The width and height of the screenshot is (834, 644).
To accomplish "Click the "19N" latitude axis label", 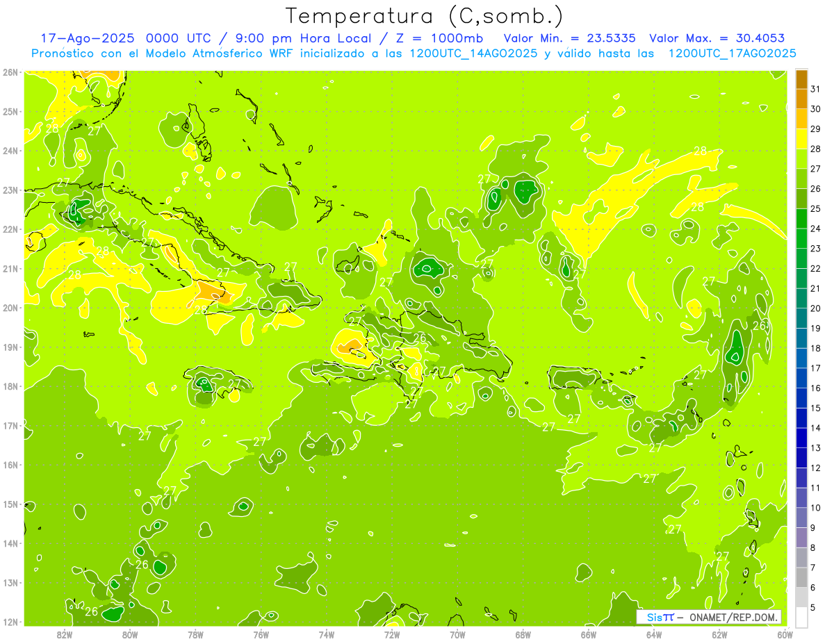I will click(x=10, y=347).
